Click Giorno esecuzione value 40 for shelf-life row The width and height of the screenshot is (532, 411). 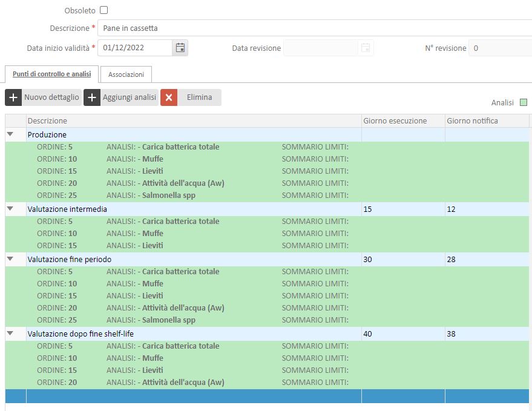coord(367,334)
